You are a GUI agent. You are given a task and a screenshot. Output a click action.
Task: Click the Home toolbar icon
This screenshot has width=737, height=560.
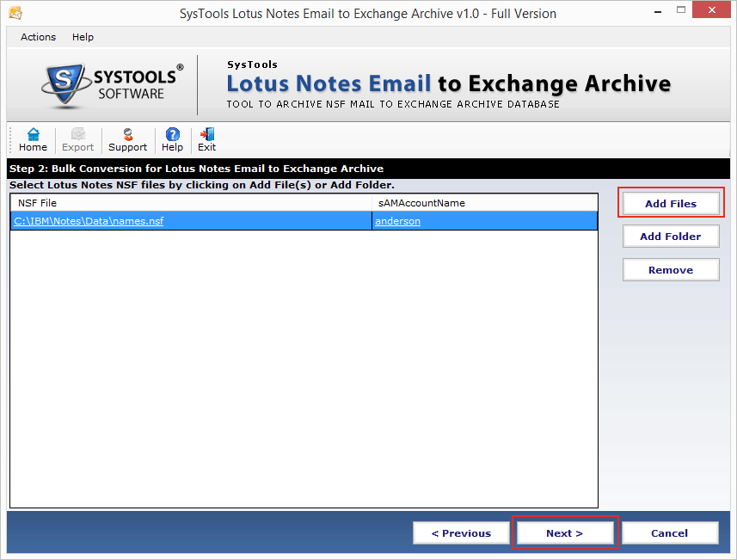click(x=33, y=139)
